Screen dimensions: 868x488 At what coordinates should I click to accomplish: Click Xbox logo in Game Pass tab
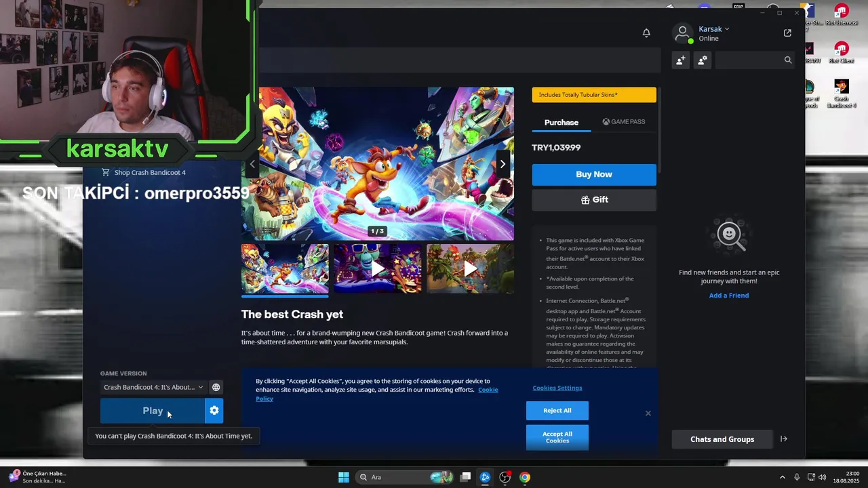[x=606, y=122]
